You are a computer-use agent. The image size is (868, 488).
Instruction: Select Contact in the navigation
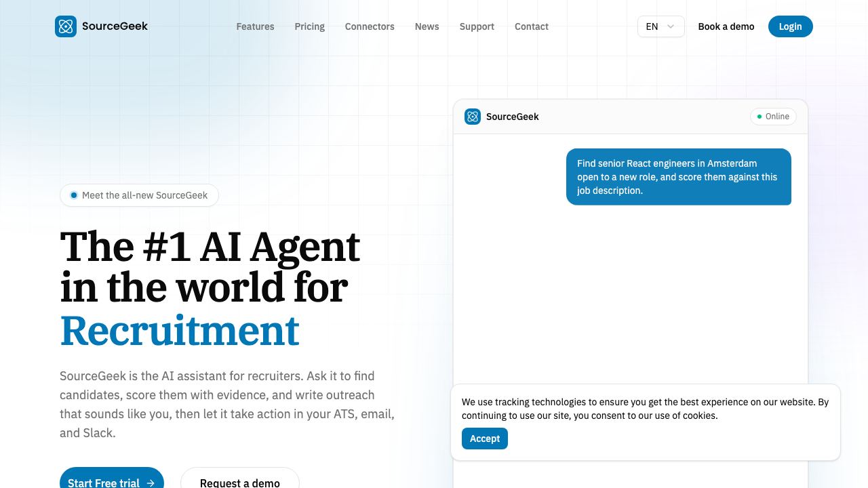tap(532, 26)
